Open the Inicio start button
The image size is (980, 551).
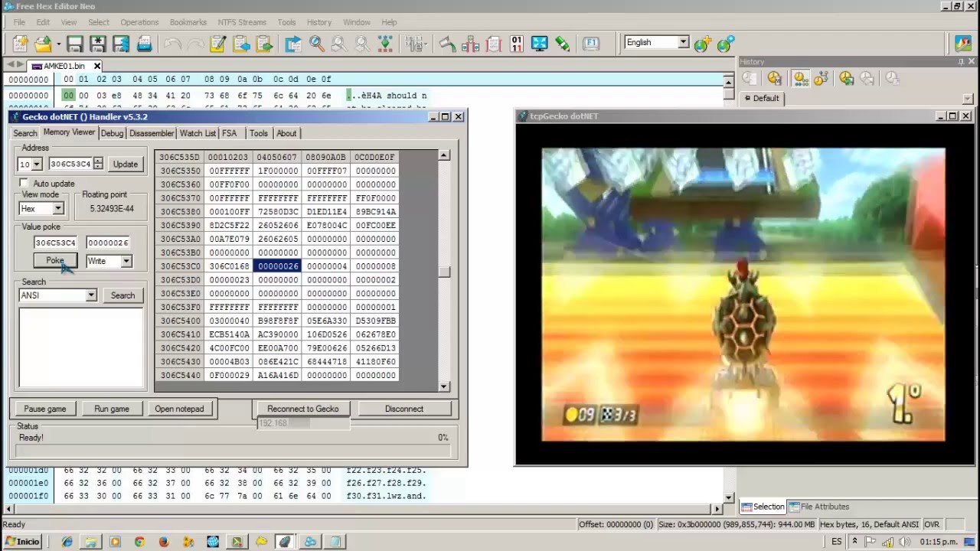click(x=22, y=542)
